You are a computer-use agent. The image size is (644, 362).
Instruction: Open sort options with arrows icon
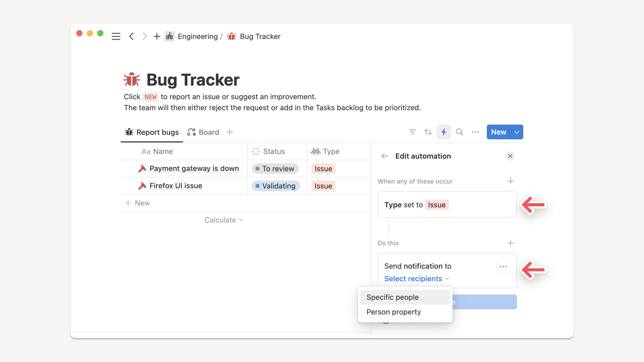pyautogui.click(x=428, y=132)
